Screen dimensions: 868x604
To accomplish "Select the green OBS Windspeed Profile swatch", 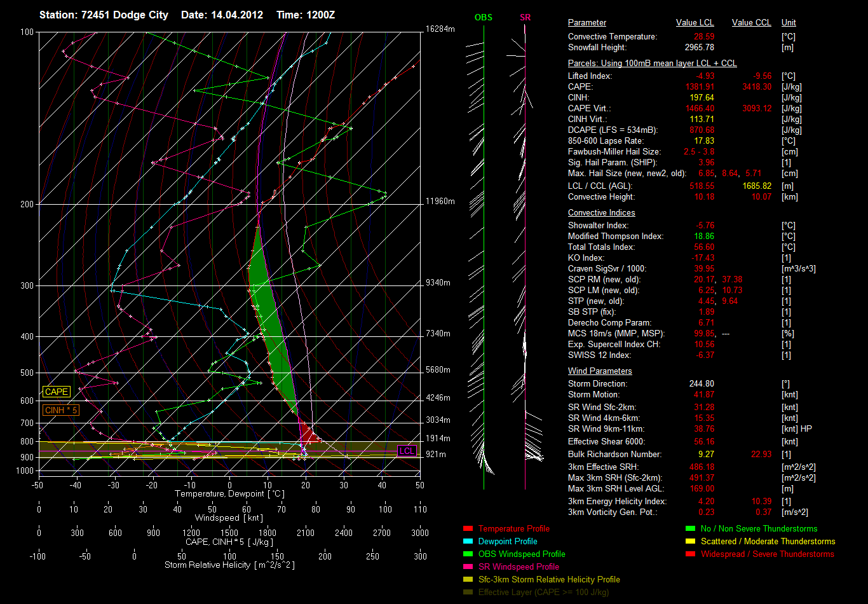I will click(x=468, y=554).
